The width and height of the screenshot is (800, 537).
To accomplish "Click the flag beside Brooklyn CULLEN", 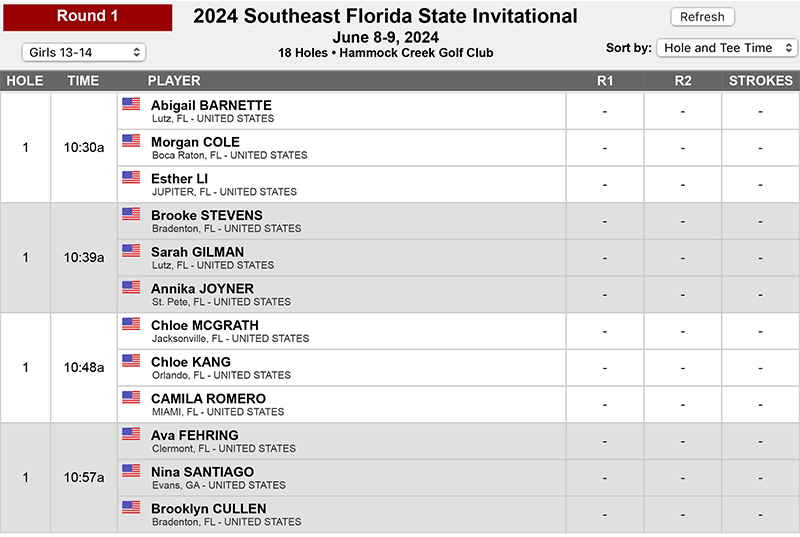I will (131, 507).
